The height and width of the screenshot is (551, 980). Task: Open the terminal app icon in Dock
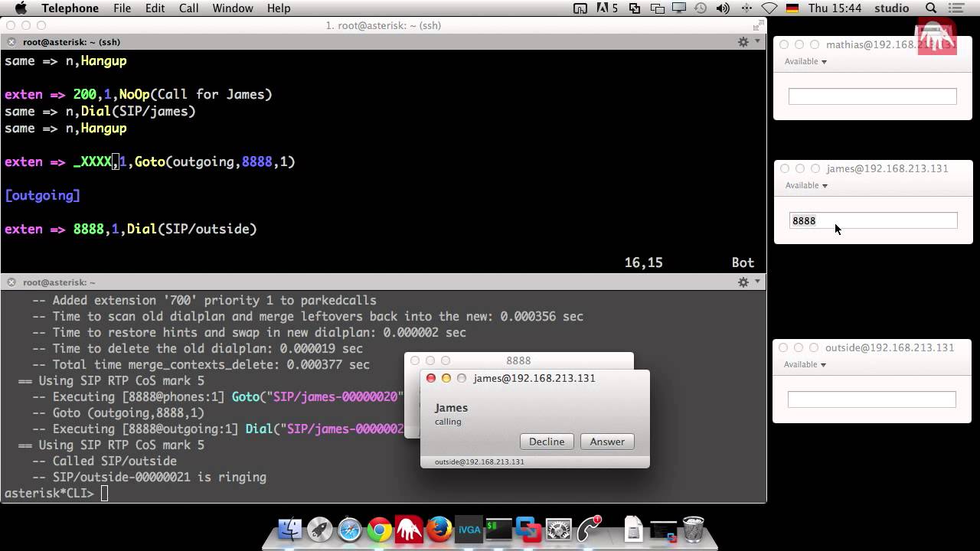pyautogui.click(x=498, y=530)
